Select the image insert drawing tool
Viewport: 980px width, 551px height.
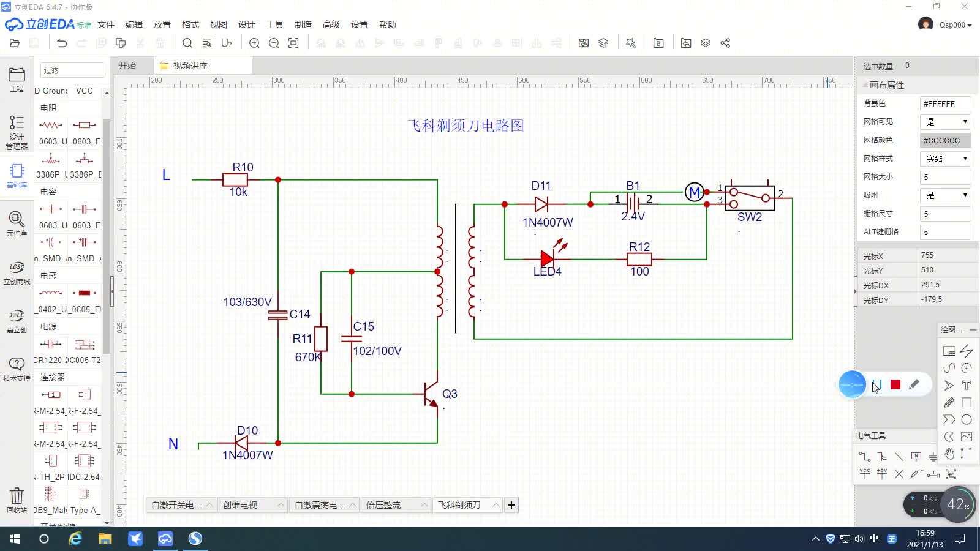967,437
